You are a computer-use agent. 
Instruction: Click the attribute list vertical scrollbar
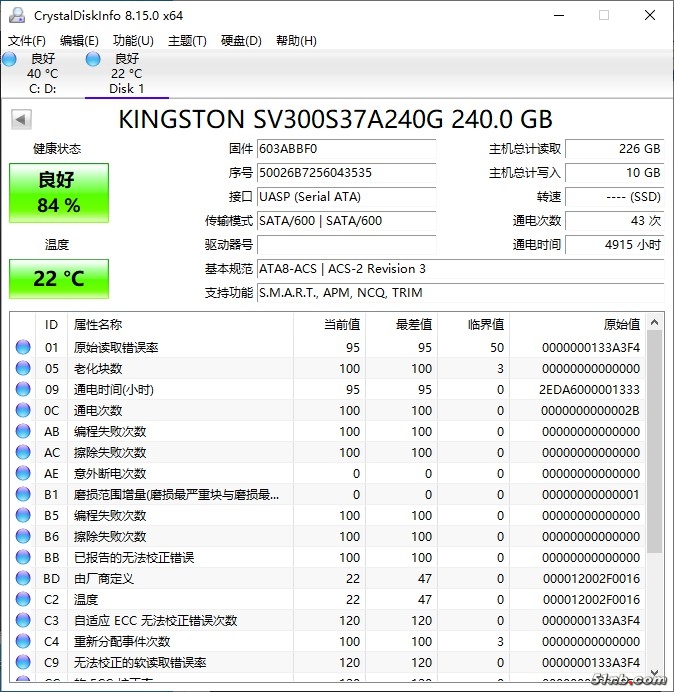[x=655, y=440]
